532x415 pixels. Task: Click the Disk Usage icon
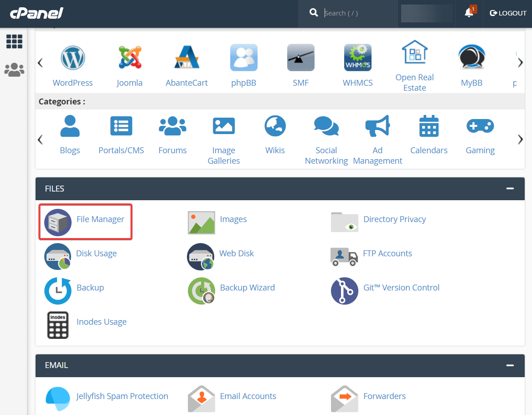(x=58, y=257)
